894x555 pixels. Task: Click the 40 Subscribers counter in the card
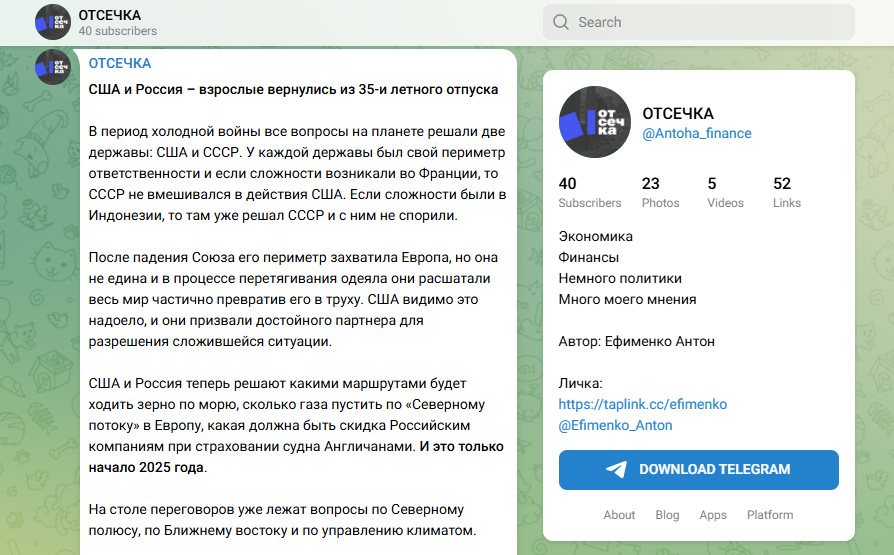590,192
